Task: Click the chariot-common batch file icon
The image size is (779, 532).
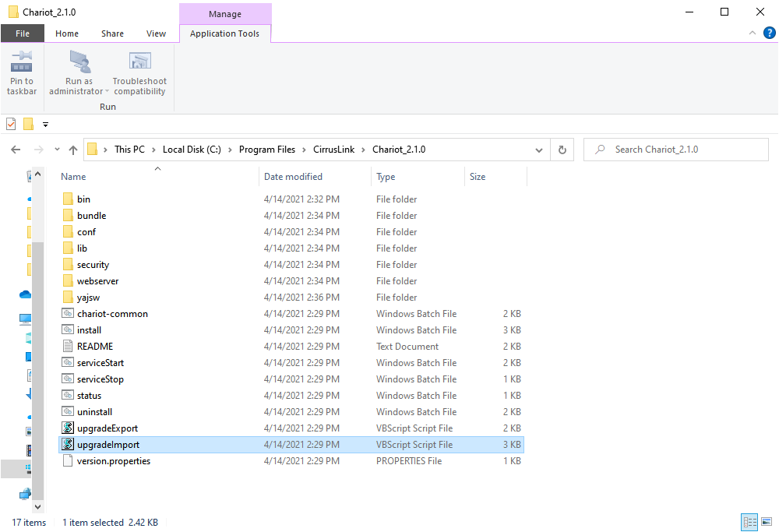Action: tap(68, 313)
